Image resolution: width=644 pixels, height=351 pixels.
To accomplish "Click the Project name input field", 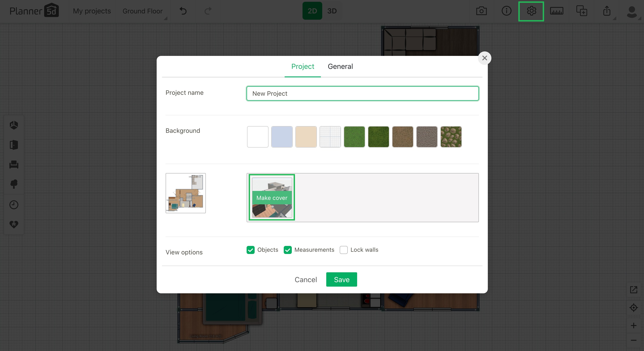I will [363, 93].
